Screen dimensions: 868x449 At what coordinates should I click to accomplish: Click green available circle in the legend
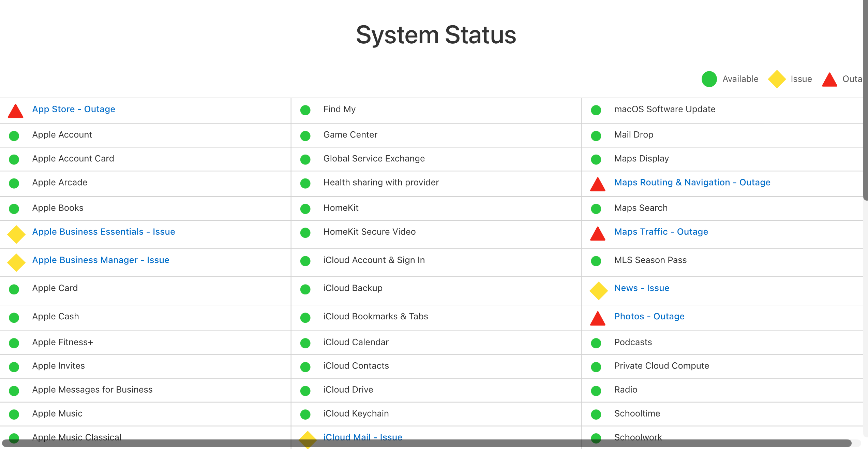[x=709, y=79]
